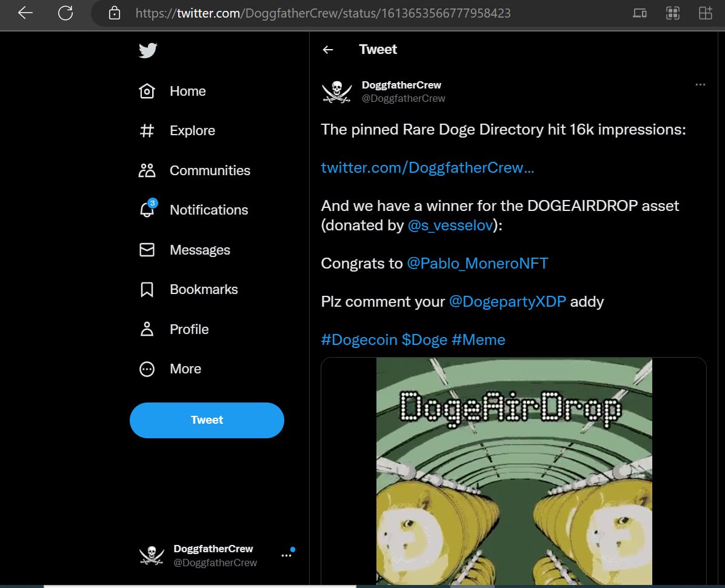Image resolution: width=725 pixels, height=588 pixels.
Task: Click the Bookmarks ribbon icon
Action: pos(147,290)
